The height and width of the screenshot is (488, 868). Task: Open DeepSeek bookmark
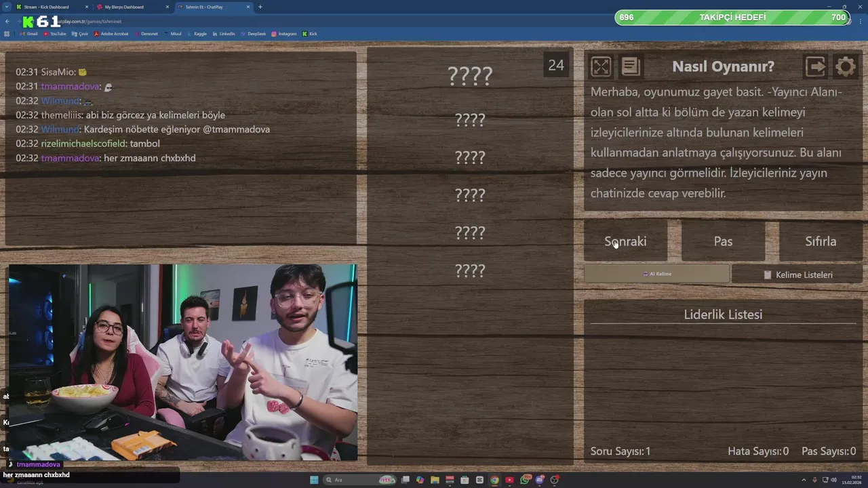pyautogui.click(x=253, y=34)
